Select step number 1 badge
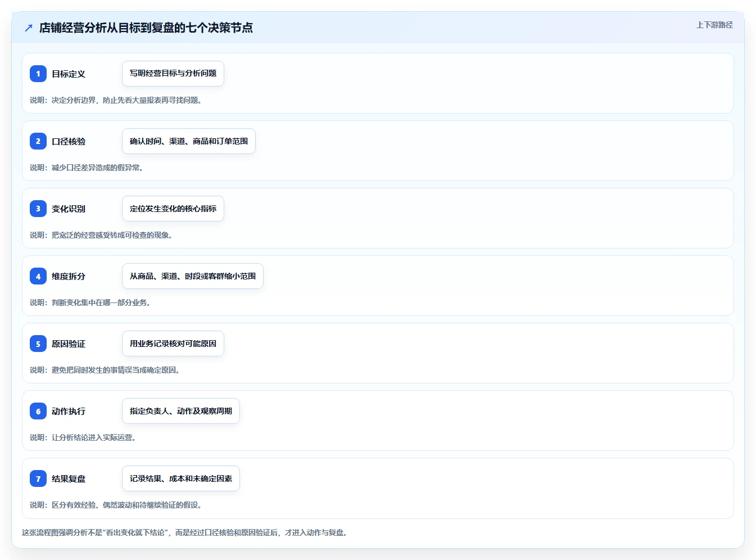 point(38,74)
